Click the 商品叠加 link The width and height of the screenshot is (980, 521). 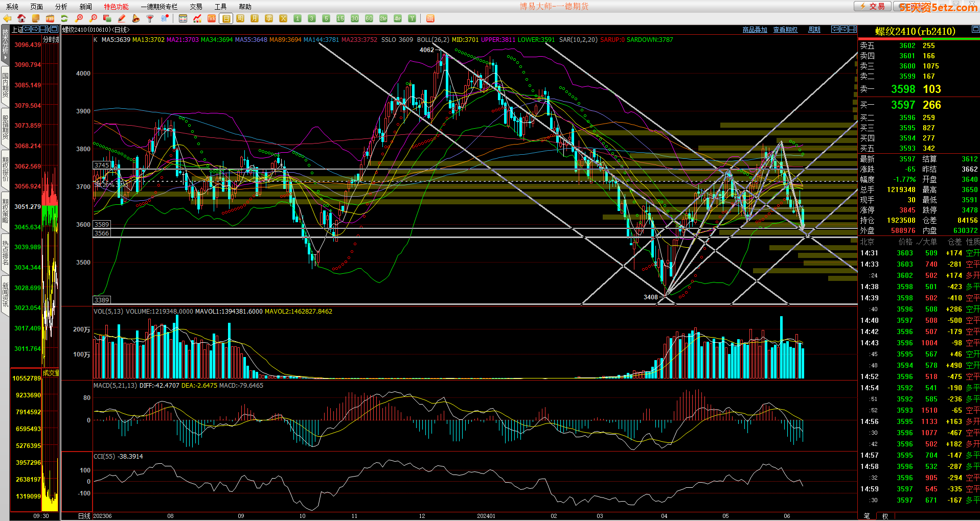(x=755, y=30)
